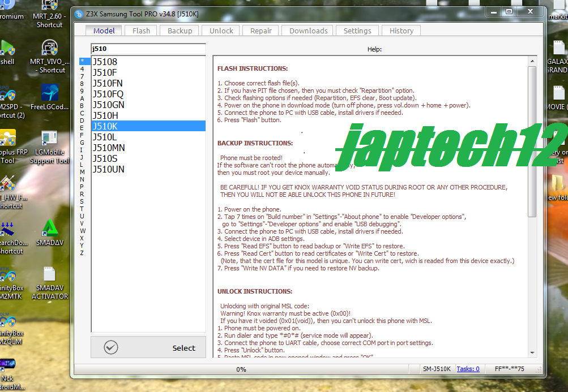Open InfinityBox M2QLM desktop icon
568x392 pixels.
[11, 329]
